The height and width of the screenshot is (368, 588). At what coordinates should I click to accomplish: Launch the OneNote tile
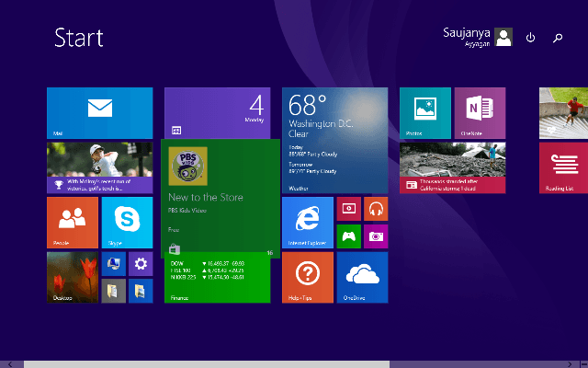[480, 113]
